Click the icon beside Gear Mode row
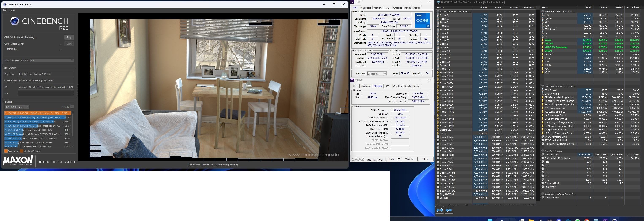 (x=543, y=187)
